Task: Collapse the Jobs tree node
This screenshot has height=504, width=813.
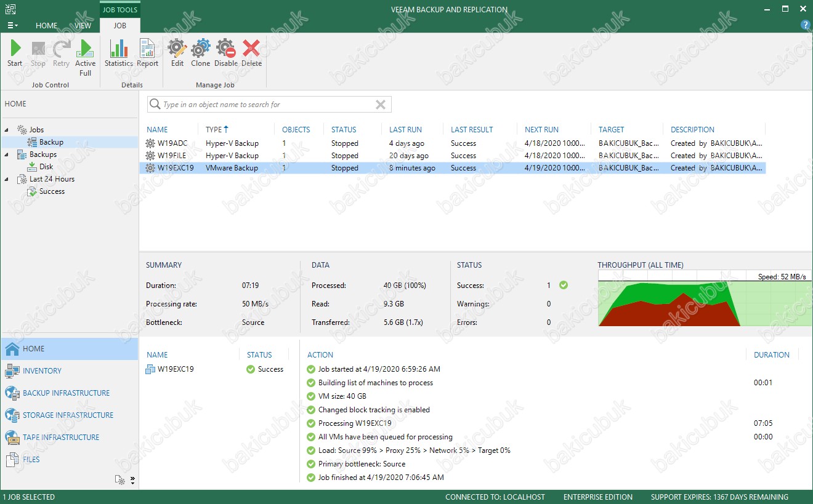Action: (x=7, y=130)
